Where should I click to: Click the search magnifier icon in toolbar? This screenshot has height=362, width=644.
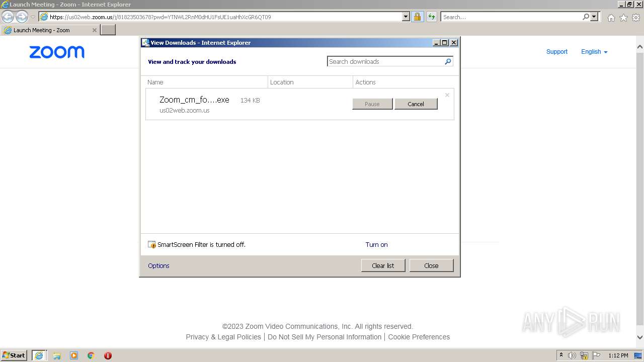tap(586, 17)
